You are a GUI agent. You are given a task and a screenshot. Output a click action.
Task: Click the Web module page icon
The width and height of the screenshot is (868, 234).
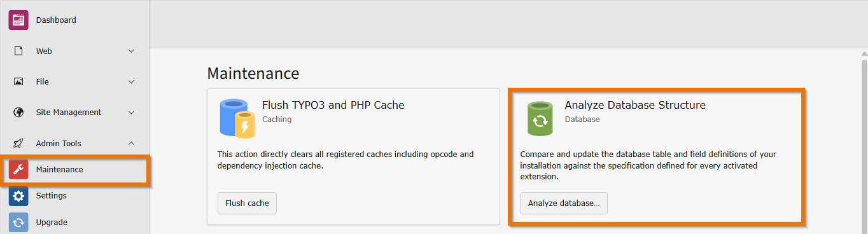point(18,51)
